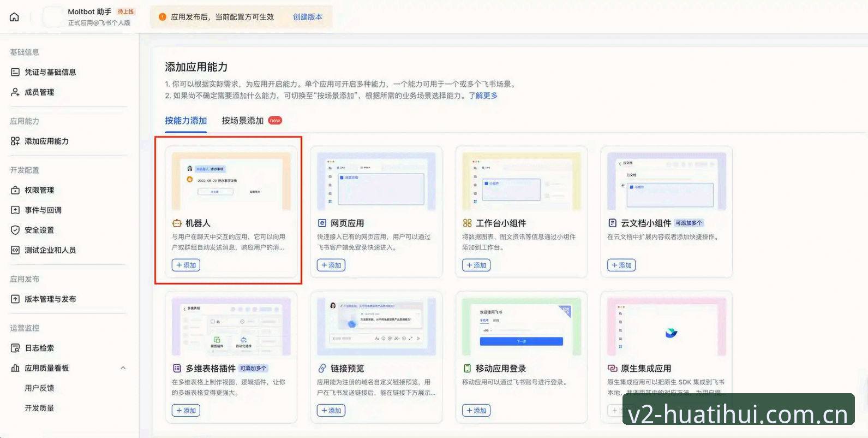Click the 多维表格插件 preview thumbnail
The width and height of the screenshot is (868, 438).
(x=231, y=327)
